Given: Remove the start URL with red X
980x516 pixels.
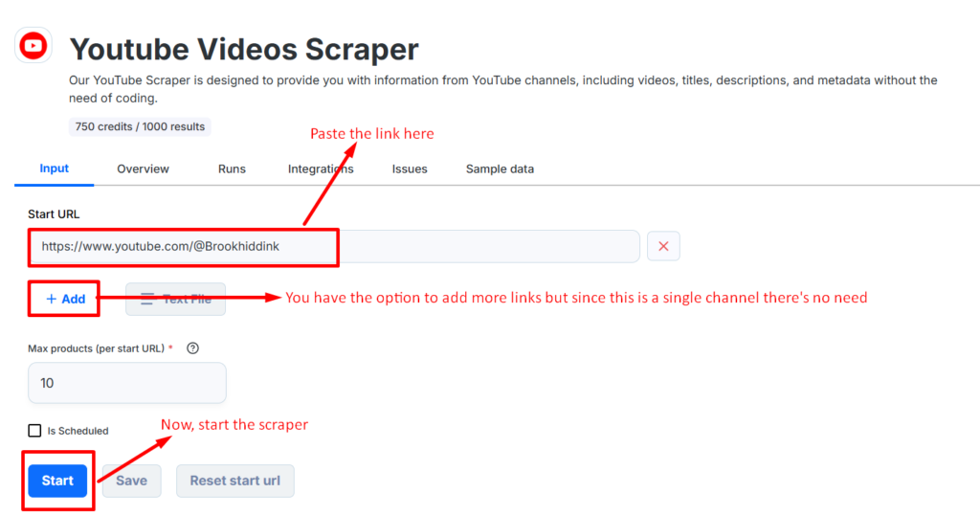Looking at the screenshot, I should [663, 246].
